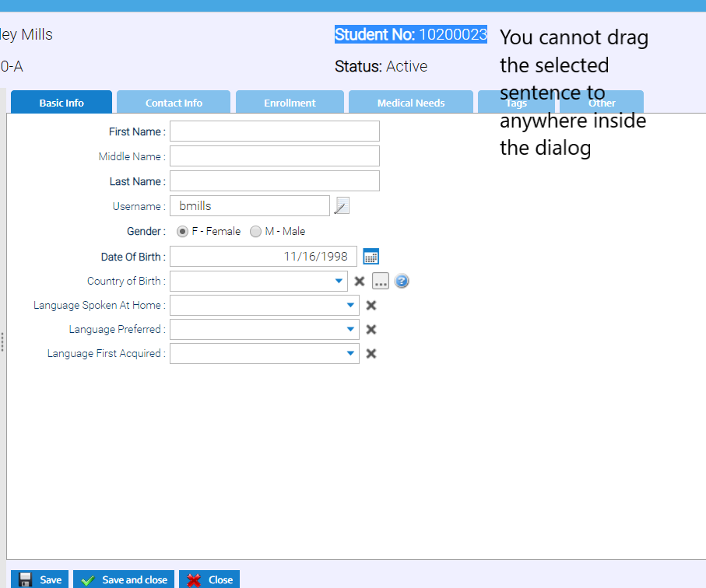This screenshot has height=588, width=706.
Task: Select the M - Male gender option
Action: pos(255,231)
